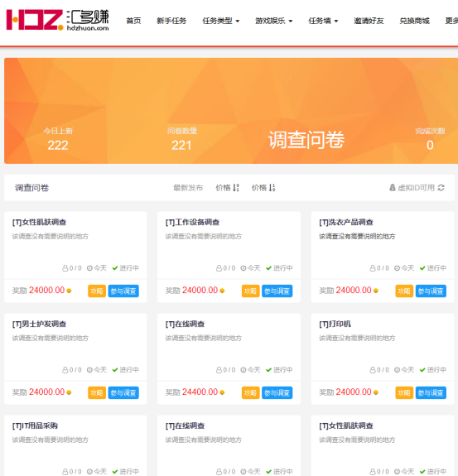The width and height of the screenshot is (458, 476).
Task: Open the [T]工作设备调查 survey title
Action: [192, 222]
